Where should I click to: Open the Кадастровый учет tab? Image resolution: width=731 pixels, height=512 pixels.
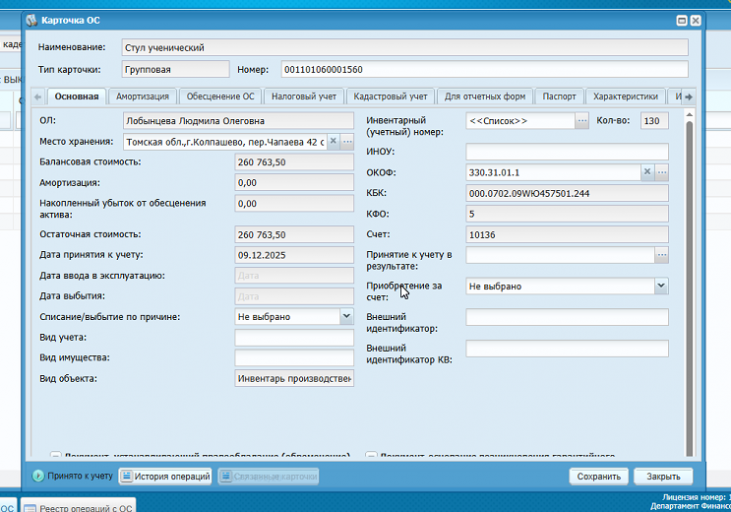click(x=390, y=97)
